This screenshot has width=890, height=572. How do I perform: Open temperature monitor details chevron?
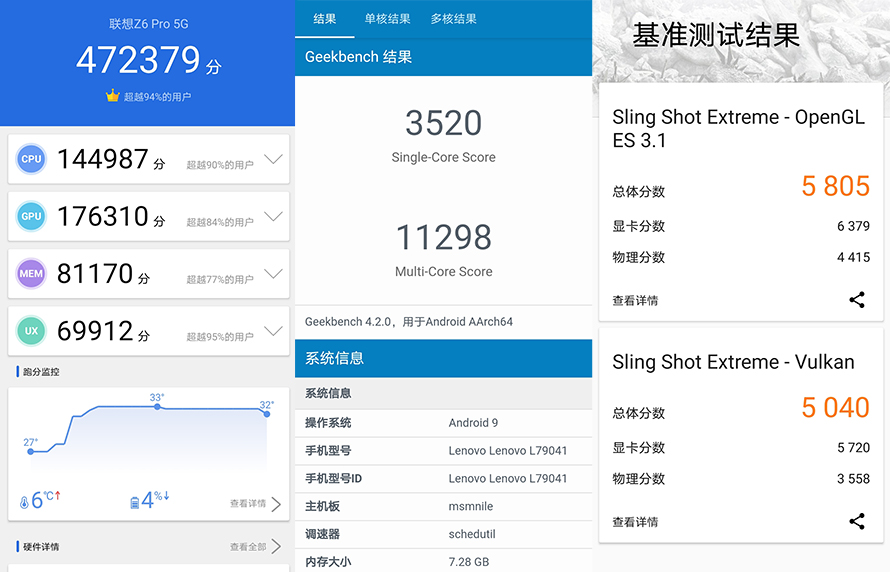tap(276, 504)
